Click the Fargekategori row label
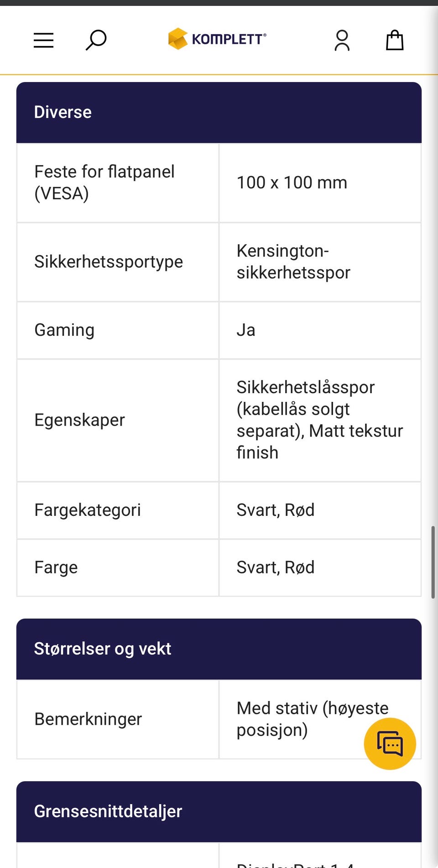Image resolution: width=438 pixels, height=868 pixels. coord(88,510)
